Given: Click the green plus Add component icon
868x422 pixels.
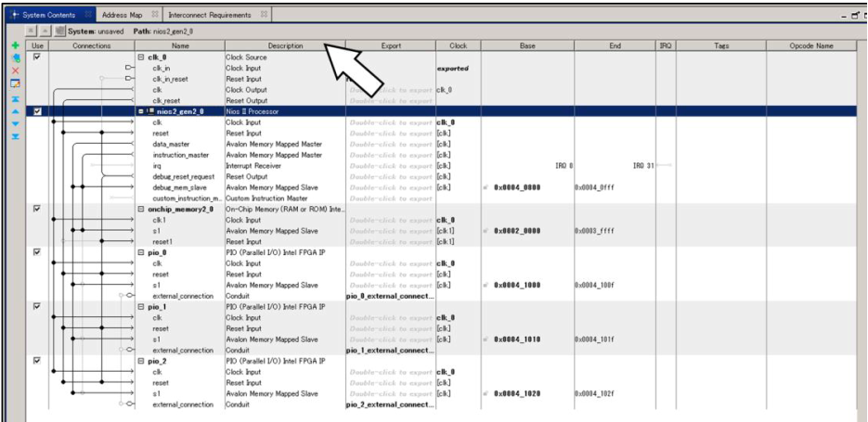Looking at the screenshot, I should pyautogui.click(x=14, y=45).
